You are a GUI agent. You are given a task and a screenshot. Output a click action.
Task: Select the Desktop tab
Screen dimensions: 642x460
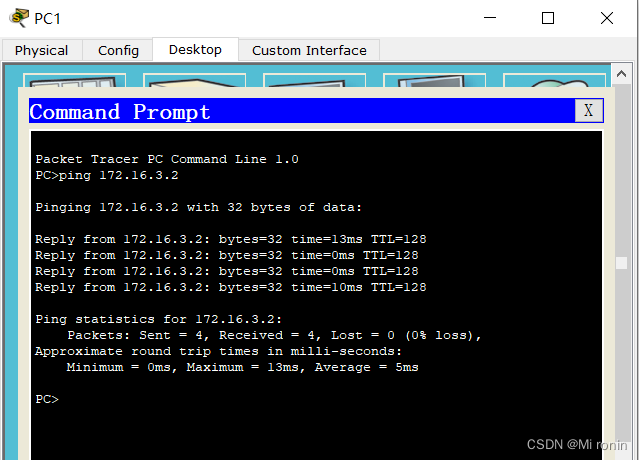coord(195,50)
